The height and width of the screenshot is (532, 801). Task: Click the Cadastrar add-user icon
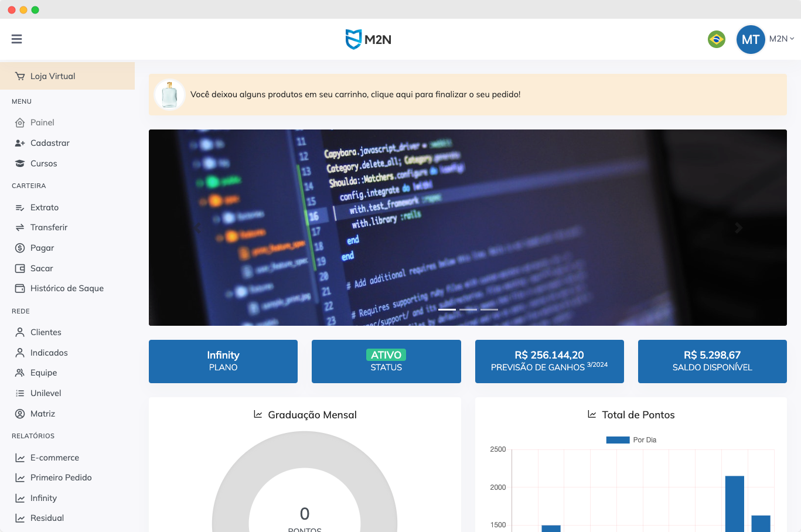point(19,142)
